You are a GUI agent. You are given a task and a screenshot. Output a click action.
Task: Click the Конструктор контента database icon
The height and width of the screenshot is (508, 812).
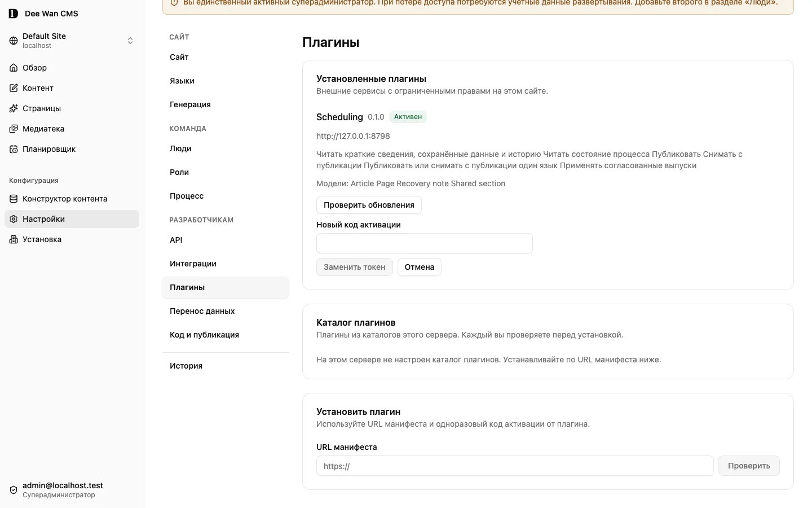(x=14, y=199)
